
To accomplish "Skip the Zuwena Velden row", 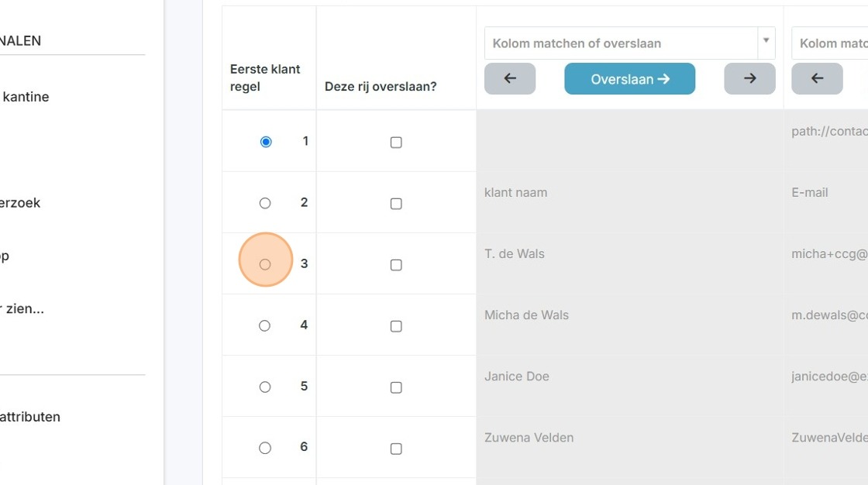I will point(396,449).
